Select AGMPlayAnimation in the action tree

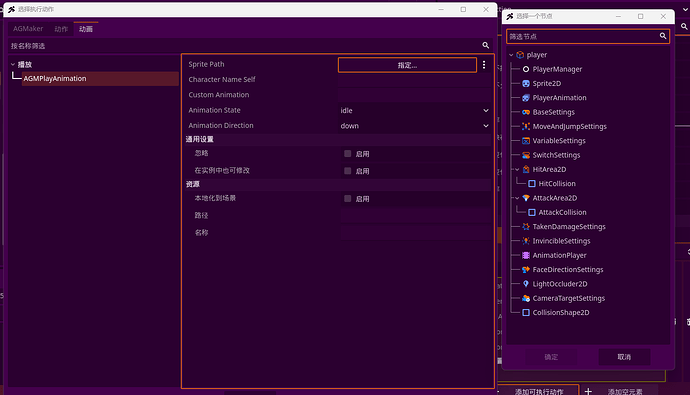point(100,78)
